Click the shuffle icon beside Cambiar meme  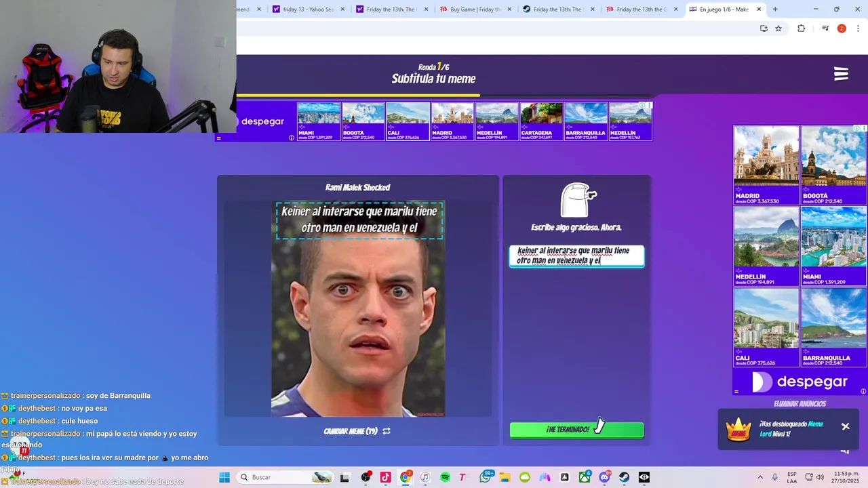[387, 431]
